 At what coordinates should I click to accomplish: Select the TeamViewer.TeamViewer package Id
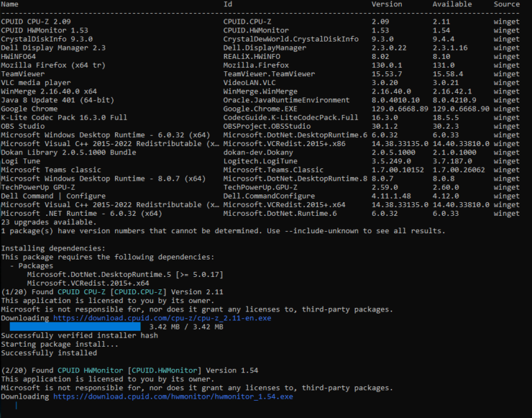269,74
